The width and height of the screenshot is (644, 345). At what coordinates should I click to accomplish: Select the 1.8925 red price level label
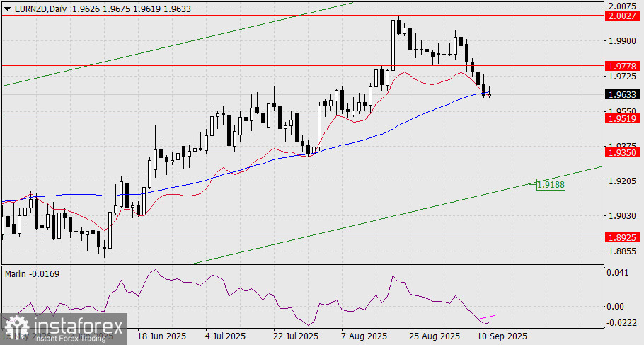pyautogui.click(x=623, y=237)
